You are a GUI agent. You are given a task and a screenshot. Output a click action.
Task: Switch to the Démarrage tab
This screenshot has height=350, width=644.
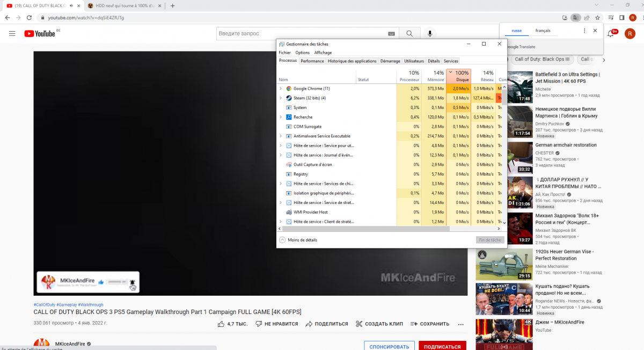coord(390,61)
